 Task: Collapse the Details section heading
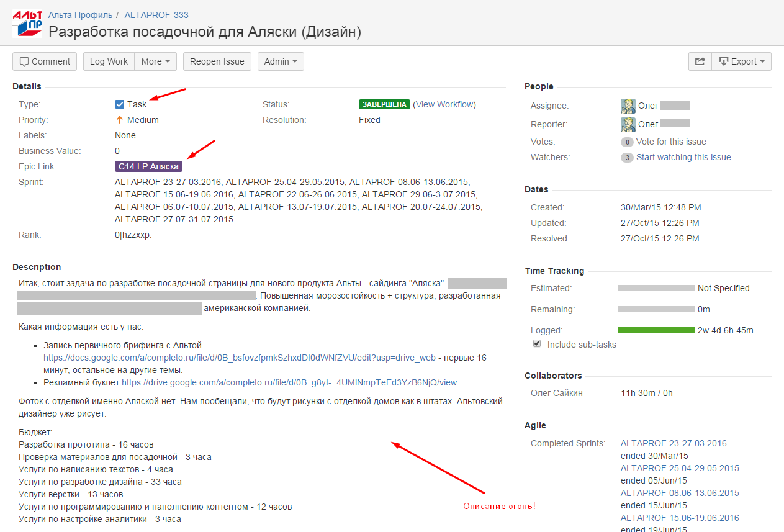click(27, 86)
